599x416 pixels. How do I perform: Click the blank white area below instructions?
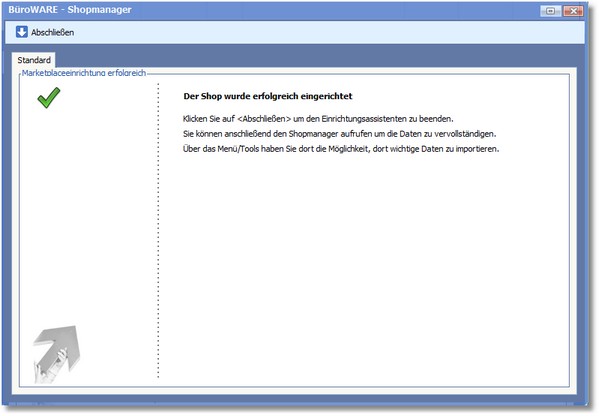[363, 267]
